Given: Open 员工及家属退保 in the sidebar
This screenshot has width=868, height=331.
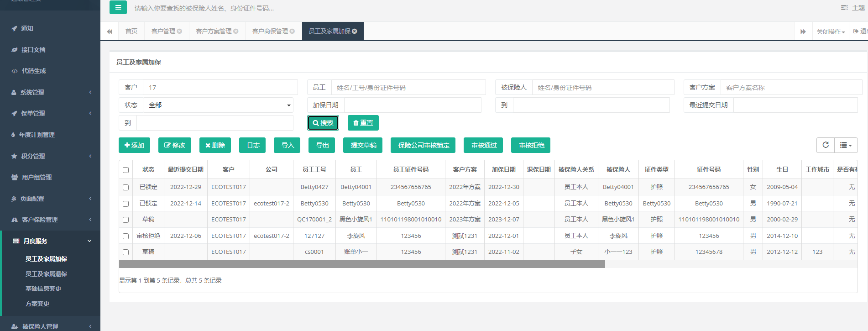Looking at the screenshot, I should pos(46,274).
